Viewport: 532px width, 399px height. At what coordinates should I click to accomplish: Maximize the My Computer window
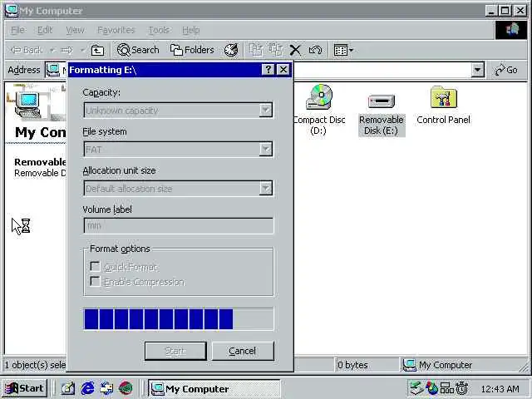pyautogui.click(x=505, y=11)
